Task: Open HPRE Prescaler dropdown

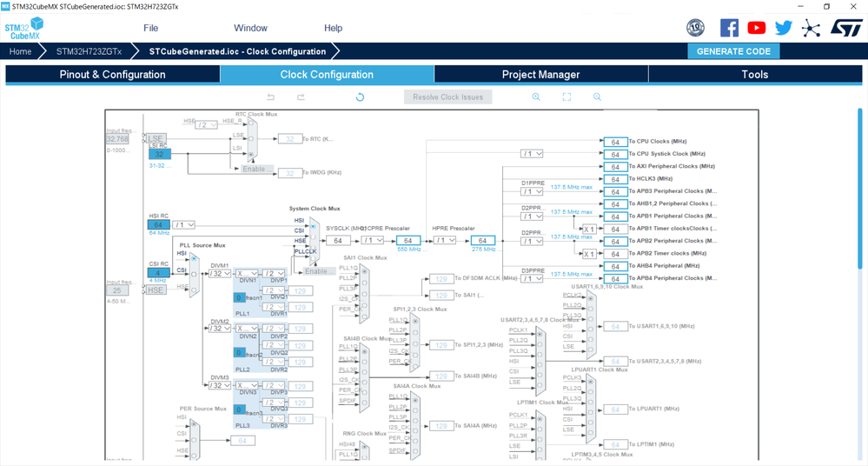Action: click(445, 241)
